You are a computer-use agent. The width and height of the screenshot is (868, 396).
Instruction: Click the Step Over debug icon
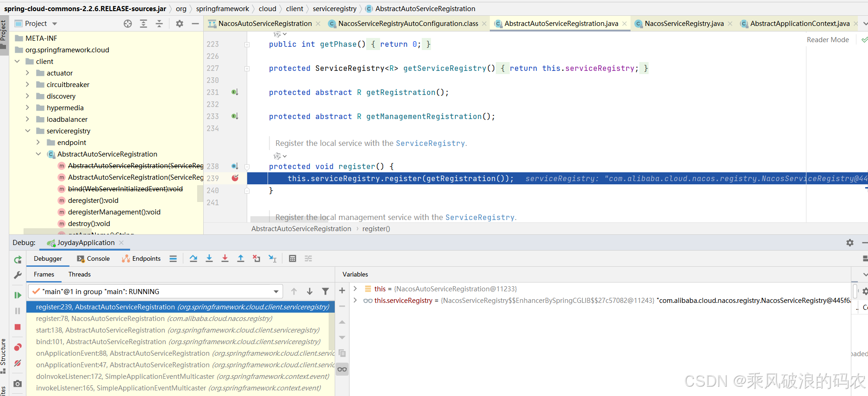pos(194,258)
